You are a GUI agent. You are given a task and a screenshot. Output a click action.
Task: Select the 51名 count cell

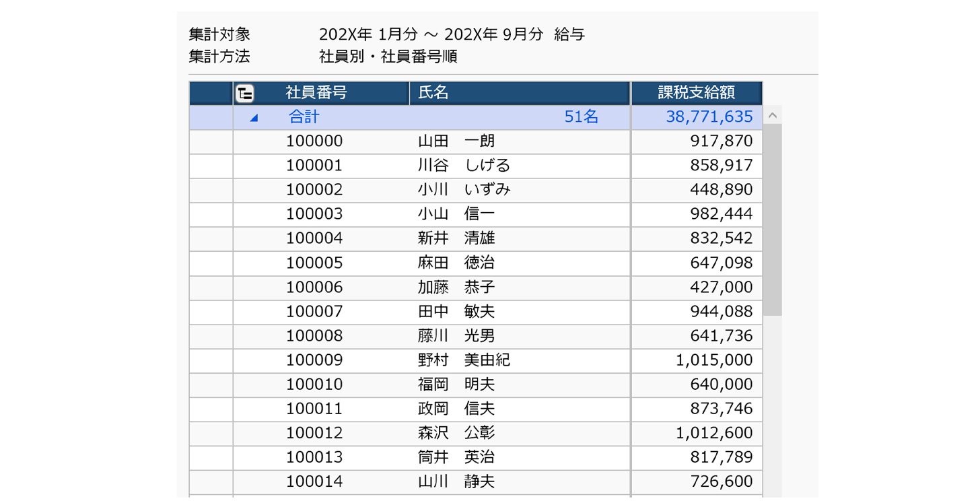pyautogui.click(x=581, y=117)
